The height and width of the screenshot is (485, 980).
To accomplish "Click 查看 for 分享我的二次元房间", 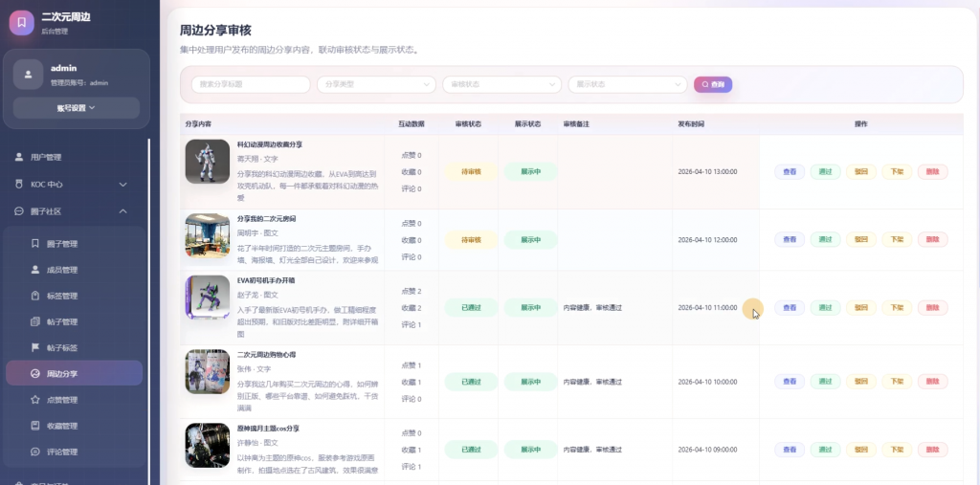I will [x=790, y=239].
